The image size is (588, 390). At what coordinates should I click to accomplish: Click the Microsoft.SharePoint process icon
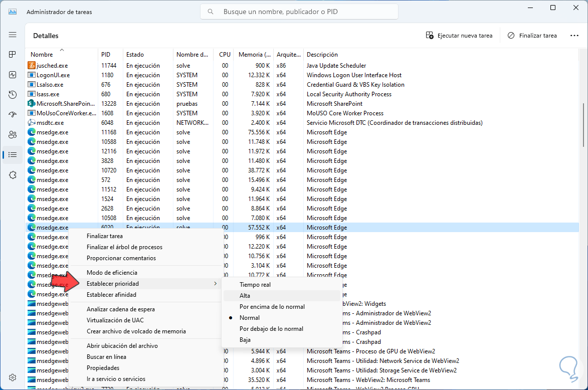pyautogui.click(x=32, y=103)
